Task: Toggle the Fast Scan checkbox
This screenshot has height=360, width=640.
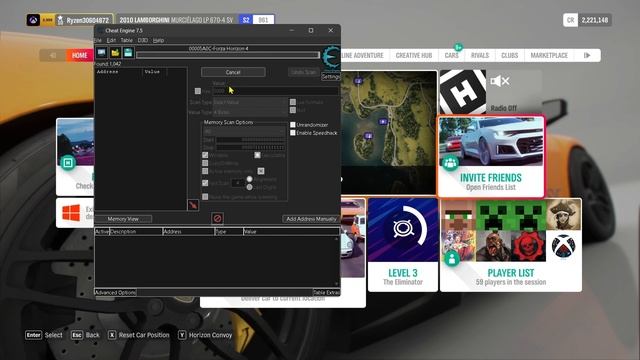Action: click(x=205, y=183)
